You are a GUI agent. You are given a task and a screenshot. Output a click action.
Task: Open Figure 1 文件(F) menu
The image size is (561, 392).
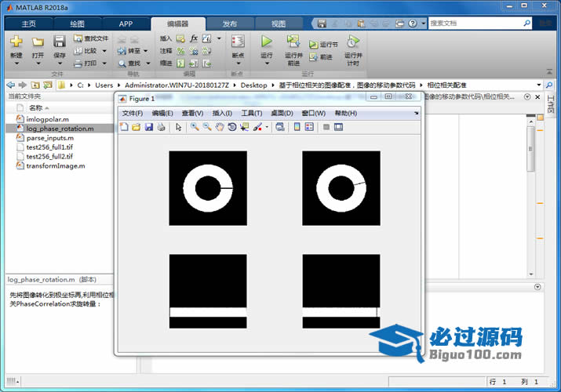tap(133, 113)
